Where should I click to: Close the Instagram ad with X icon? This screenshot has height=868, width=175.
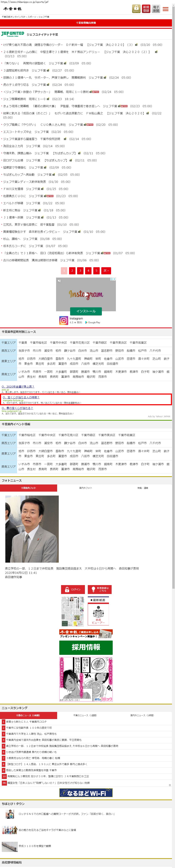click(x=114, y=279)
